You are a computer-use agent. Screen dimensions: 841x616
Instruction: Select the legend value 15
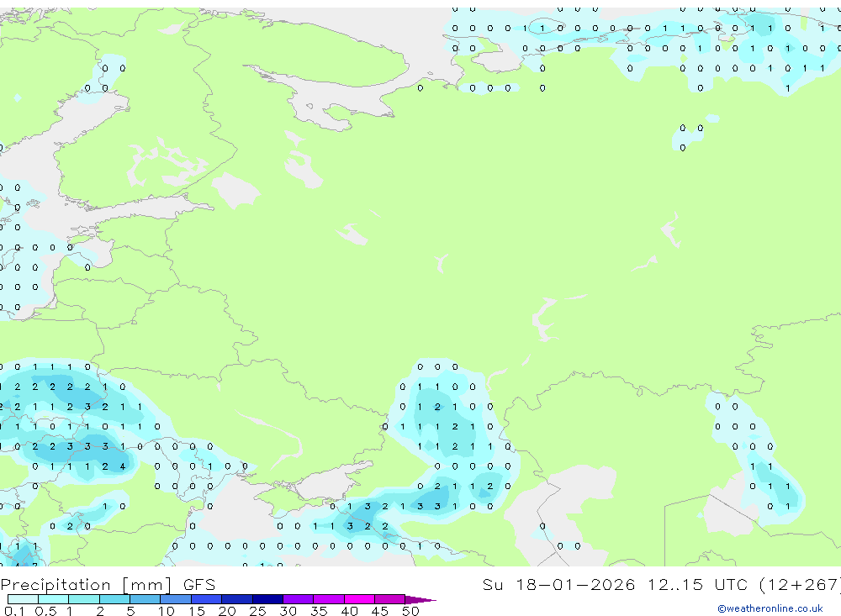(x=197, y=611)
